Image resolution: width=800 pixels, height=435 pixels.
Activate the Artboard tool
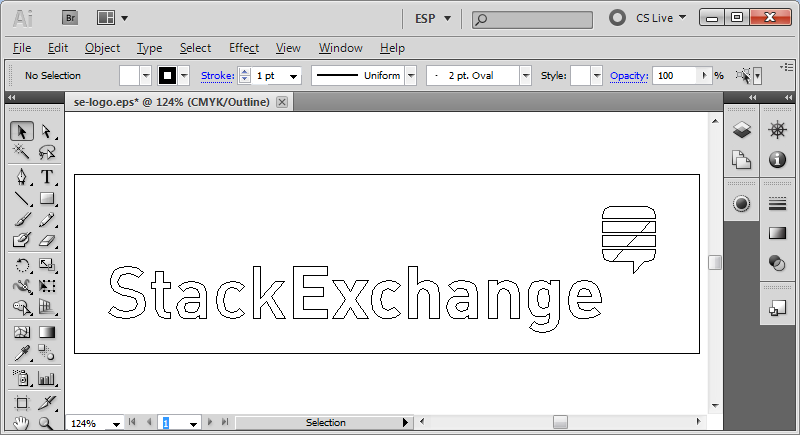tap(21, 403)
